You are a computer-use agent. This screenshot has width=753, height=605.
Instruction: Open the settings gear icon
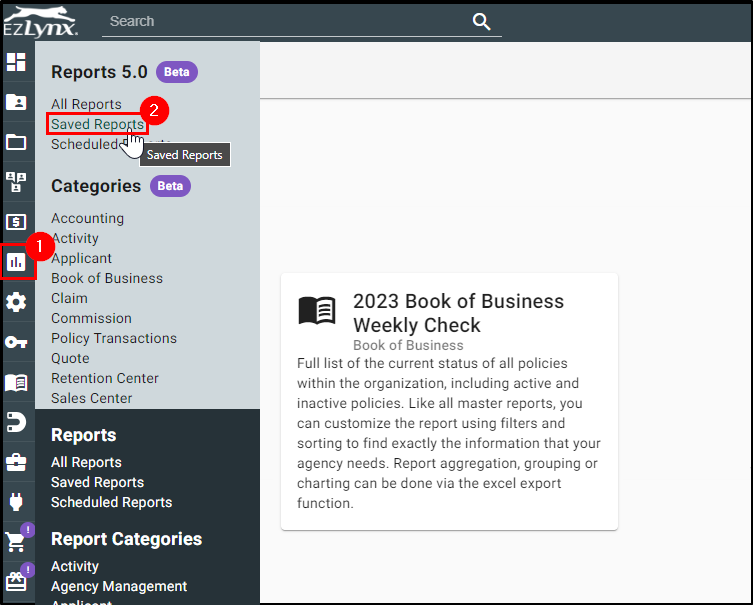[16, 302]
